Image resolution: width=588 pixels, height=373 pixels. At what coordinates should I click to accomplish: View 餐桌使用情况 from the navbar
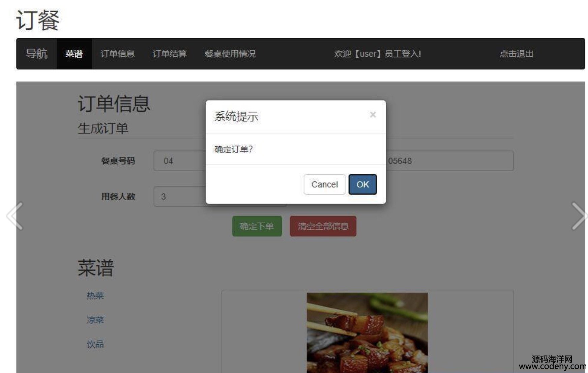pos(230,54)
